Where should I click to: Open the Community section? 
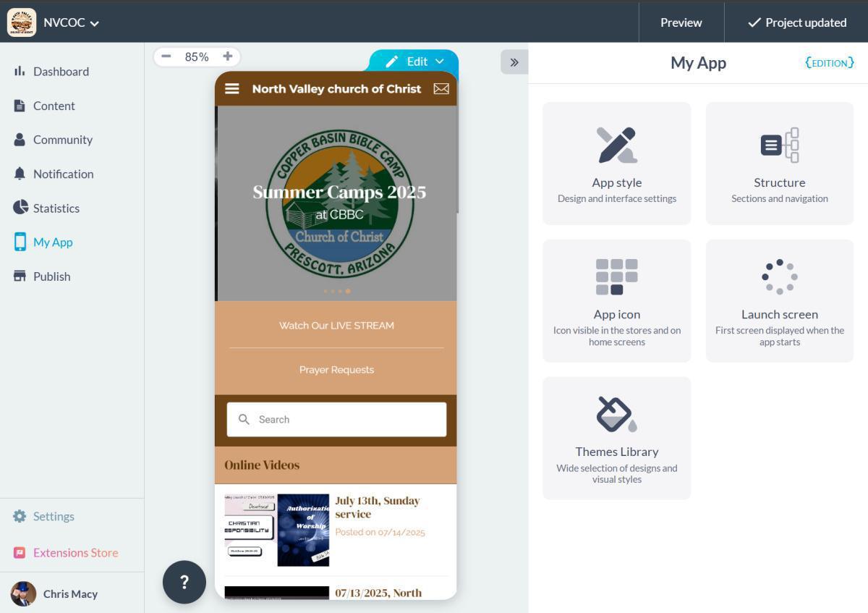(62, 139)
